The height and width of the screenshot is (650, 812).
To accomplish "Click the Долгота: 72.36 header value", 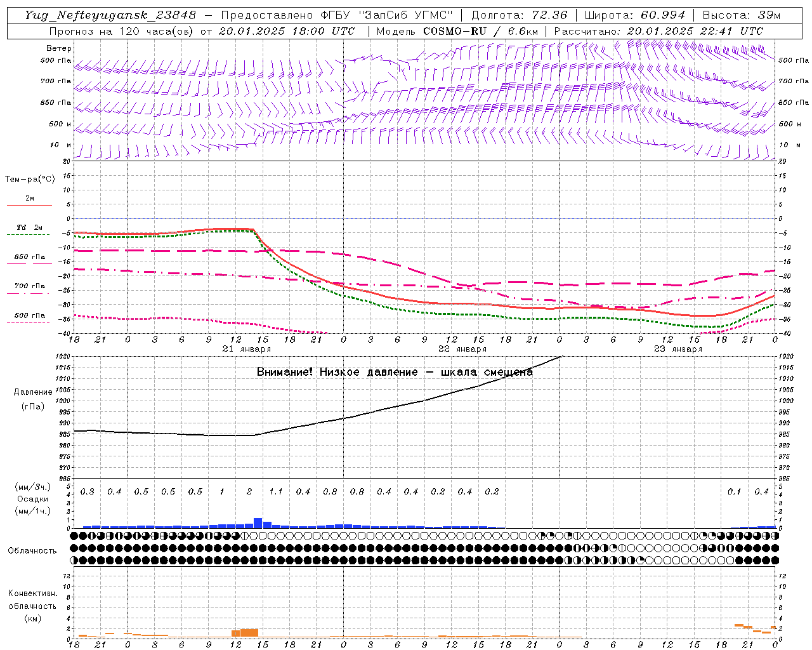I will click(520, 15).
